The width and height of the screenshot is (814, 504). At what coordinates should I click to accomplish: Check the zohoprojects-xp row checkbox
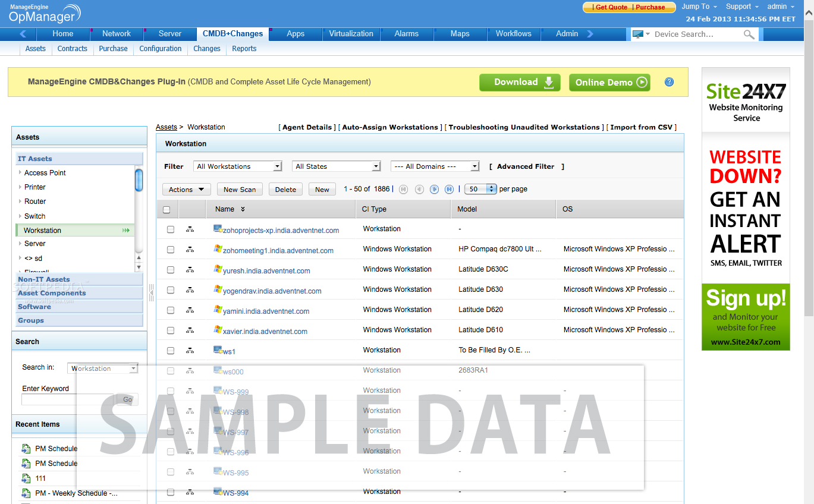171,229
